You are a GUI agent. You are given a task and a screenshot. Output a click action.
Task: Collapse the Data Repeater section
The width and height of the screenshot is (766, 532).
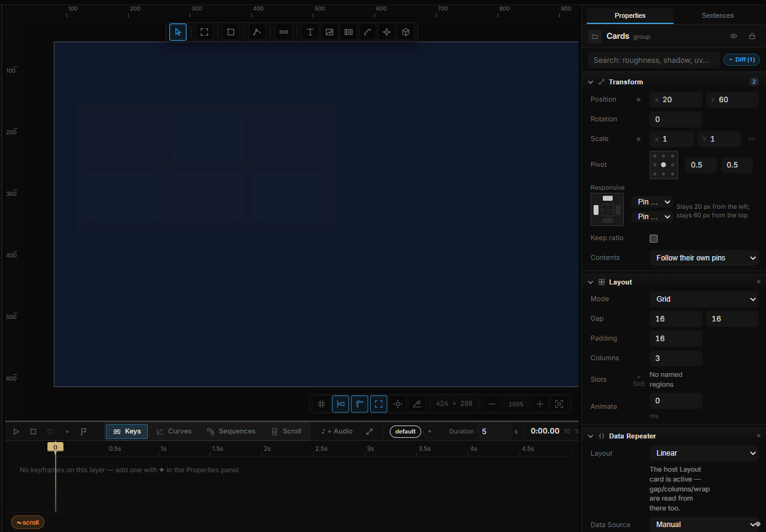click(591, 436)
